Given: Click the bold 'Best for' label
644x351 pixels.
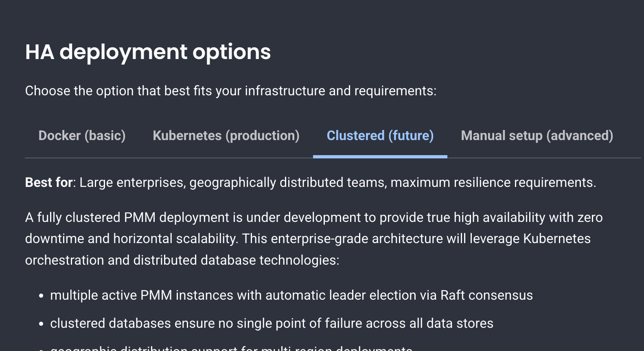Looking at the screenshot, I should (x=49, y=182).
